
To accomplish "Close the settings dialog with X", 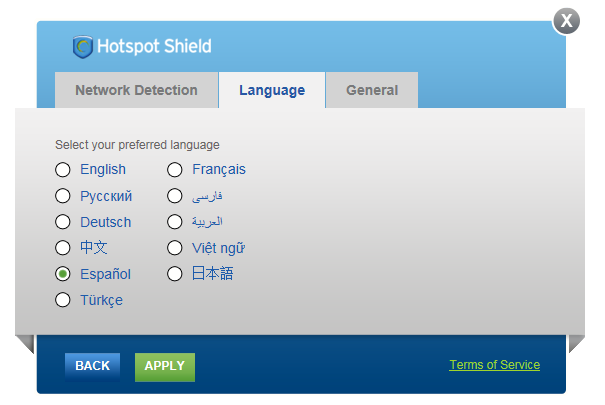I will pos(567,20).
